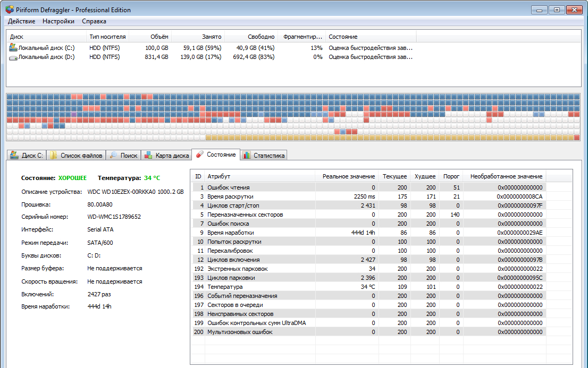Screen dimensions: 588x368
Task: Select the Циклов старт/стоп row
Action: point(369,206)
